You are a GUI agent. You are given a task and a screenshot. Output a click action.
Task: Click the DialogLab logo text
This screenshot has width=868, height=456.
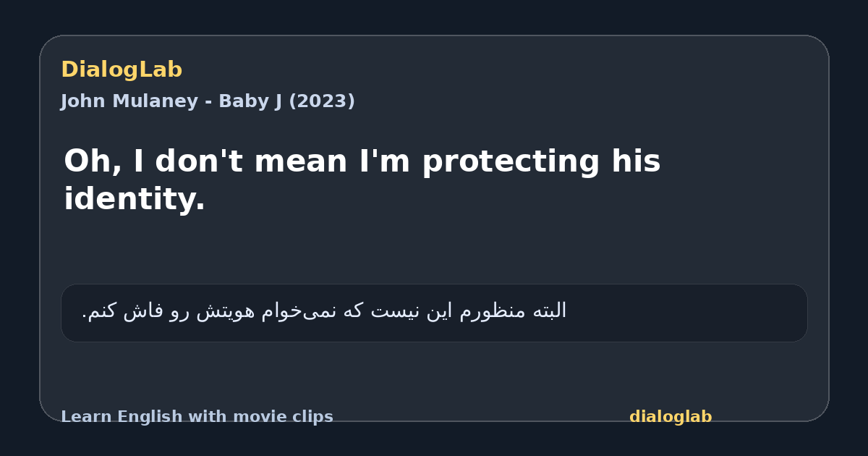point(122,69)
